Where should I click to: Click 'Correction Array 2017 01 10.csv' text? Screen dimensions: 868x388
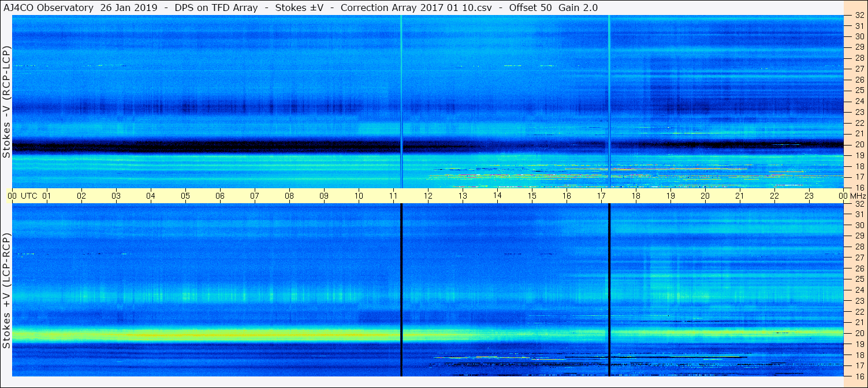click(416, 8)
